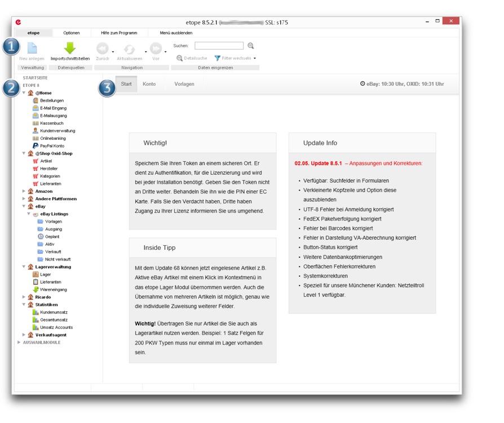Viewport: 504px width, 423px height.
Task: Switch to the Konto tab
Action: (x=149, y=84)
